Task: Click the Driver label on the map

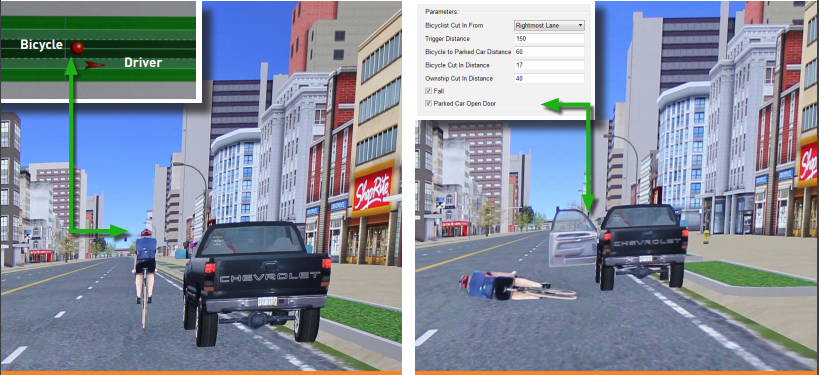Action: click(143, 63)
